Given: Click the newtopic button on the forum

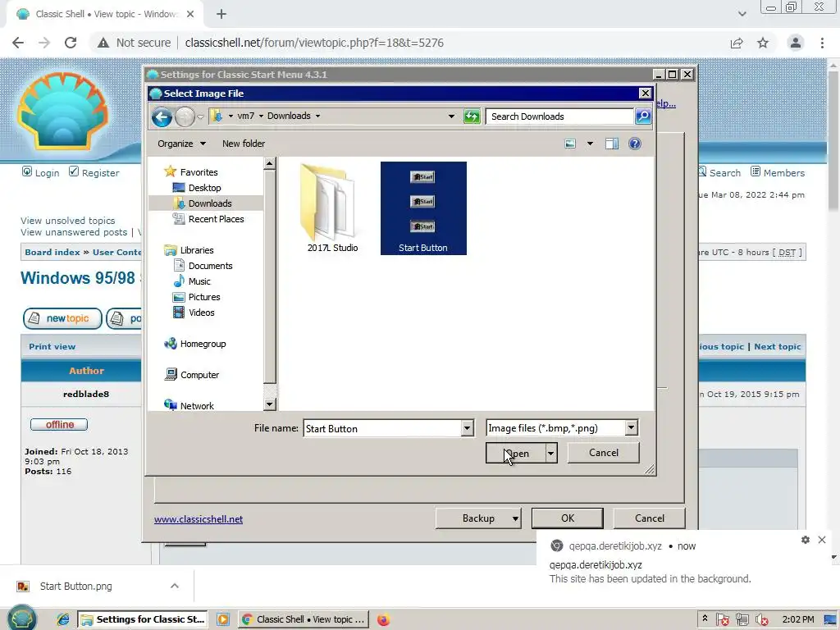Looking at the screenshot, I should click(62, 318).
